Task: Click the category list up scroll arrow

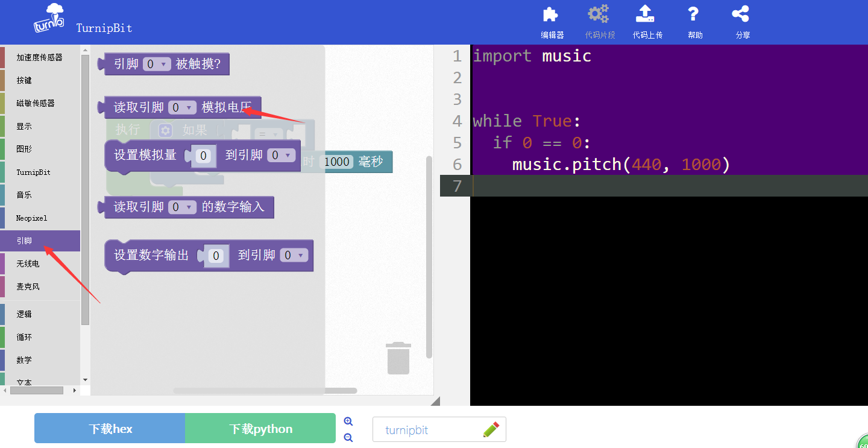Action: (85, 51)
